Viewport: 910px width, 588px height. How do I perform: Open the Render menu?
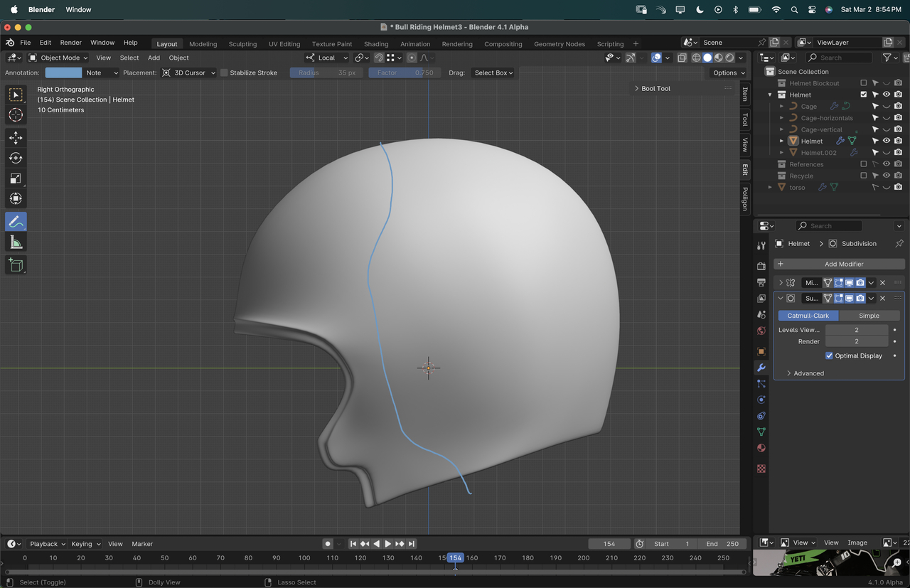coord(70,43)
